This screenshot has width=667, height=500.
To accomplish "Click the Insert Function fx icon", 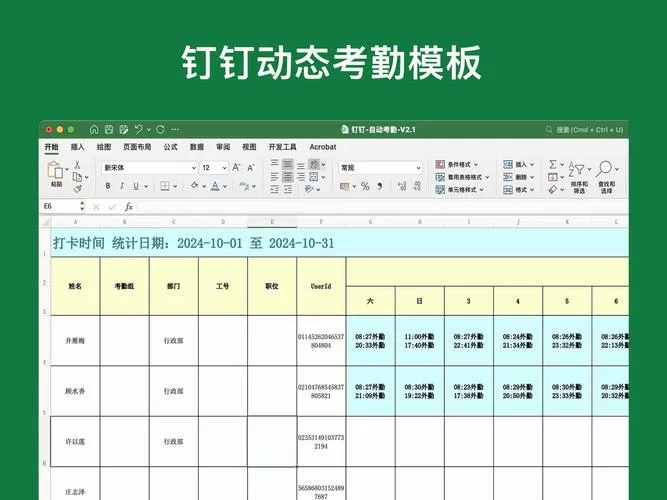I will (x=128, y=207).
